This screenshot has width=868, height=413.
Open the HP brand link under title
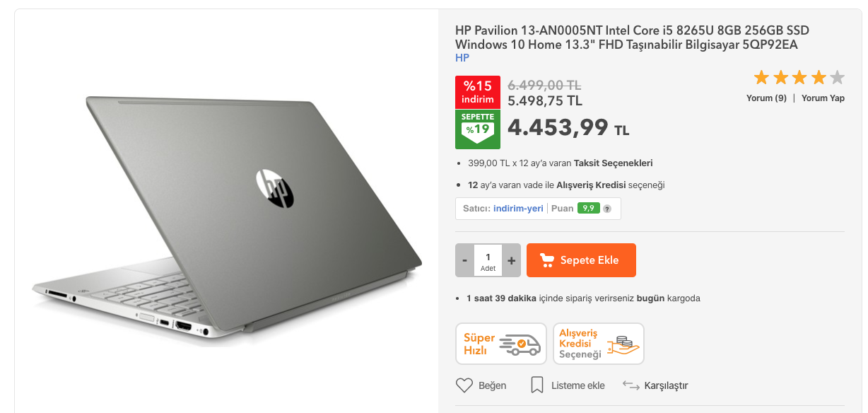pyautogui.click(x=462, y=58)
